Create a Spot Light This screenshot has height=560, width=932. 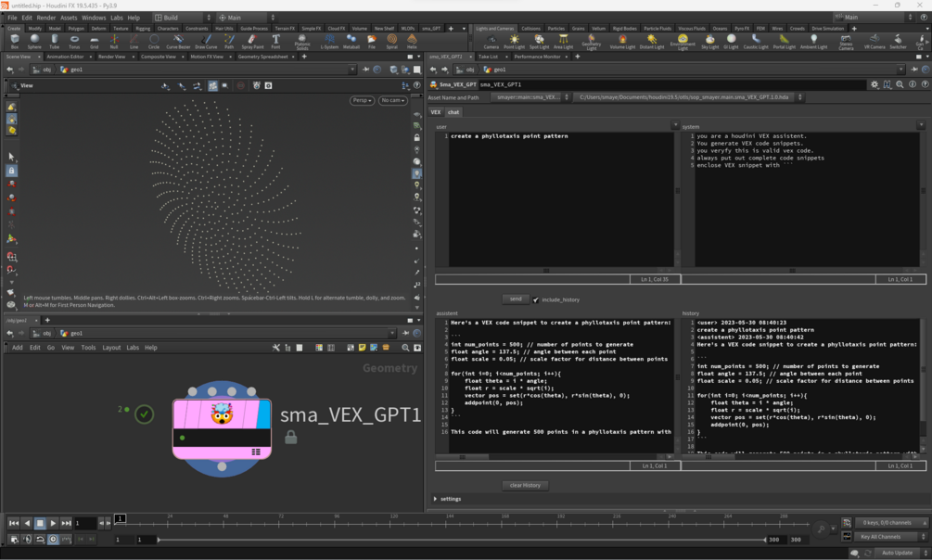pos(539,42)
